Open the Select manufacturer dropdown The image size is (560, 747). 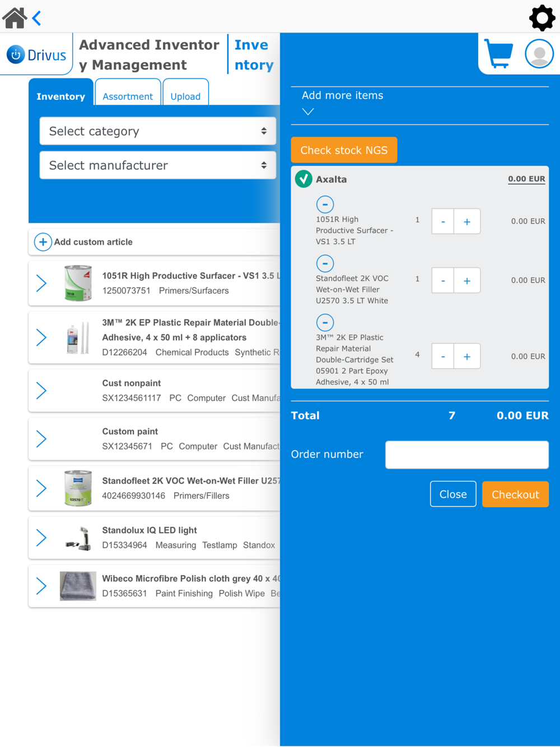pyautogui.click(x=158, y=165)
